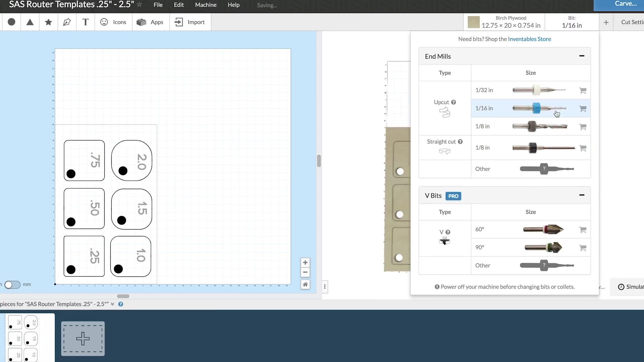644x362 pixels.
Task: Select the circle shape tool
Action: (x=11, y=22)
